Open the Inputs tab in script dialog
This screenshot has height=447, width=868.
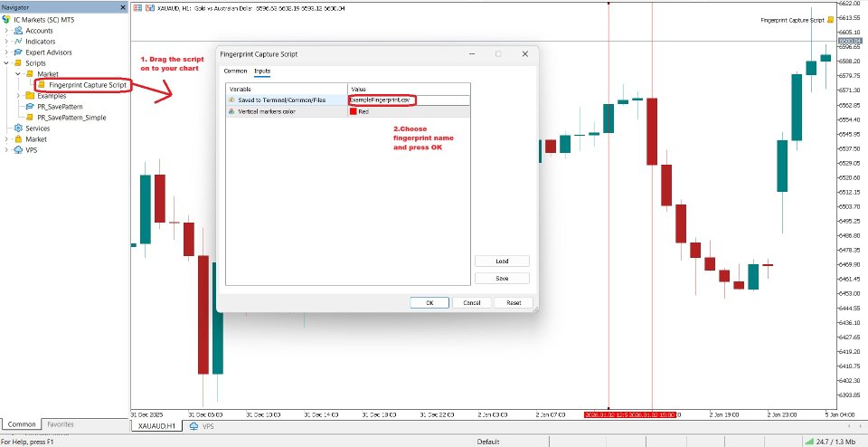pos(262,71)
